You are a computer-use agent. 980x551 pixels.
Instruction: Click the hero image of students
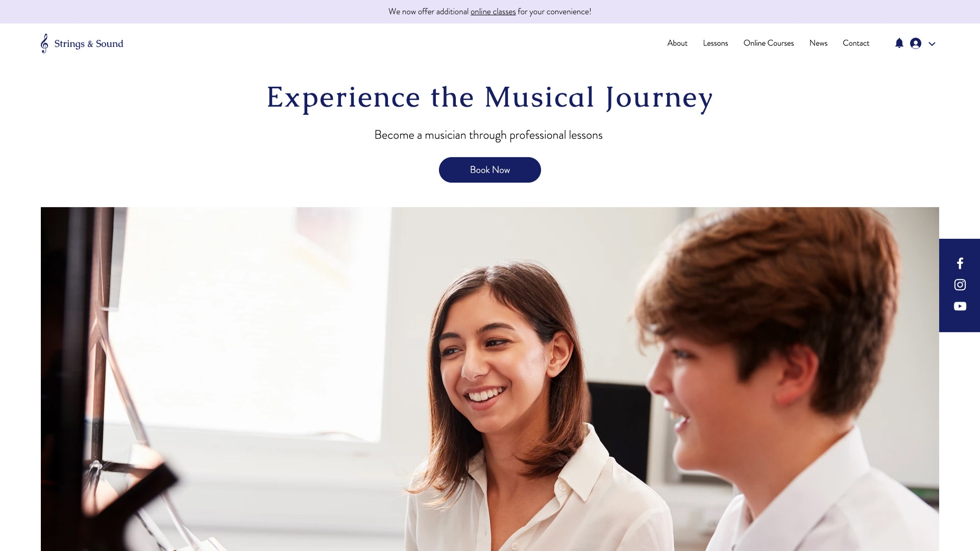click(489, 379)
